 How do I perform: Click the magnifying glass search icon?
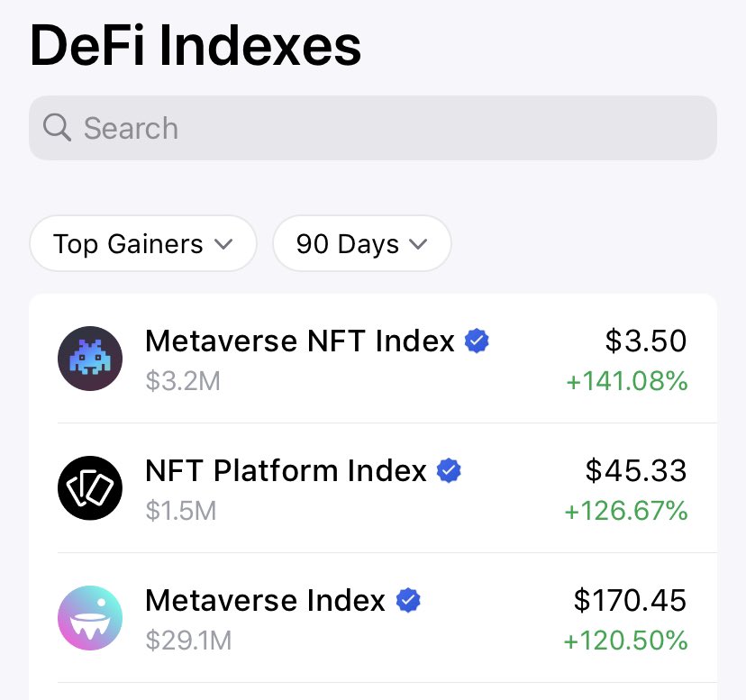tap(57, 128)
